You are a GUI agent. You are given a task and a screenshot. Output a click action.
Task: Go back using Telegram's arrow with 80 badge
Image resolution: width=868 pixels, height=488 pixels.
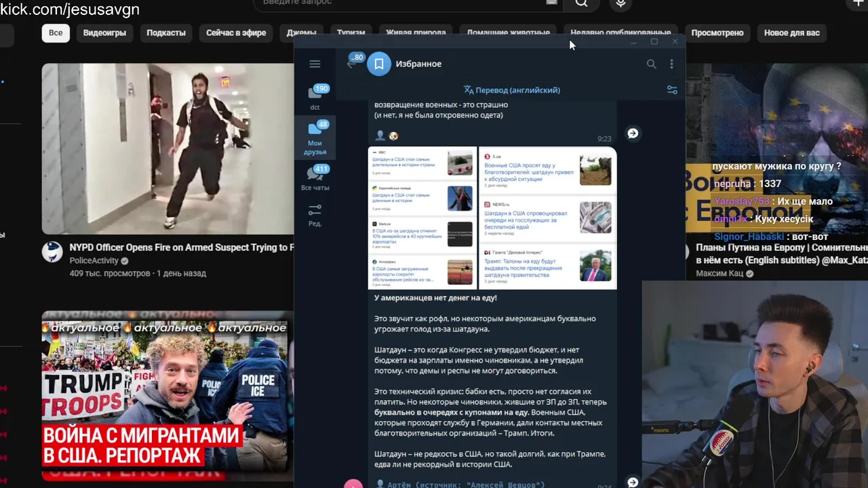click(351, 63)
